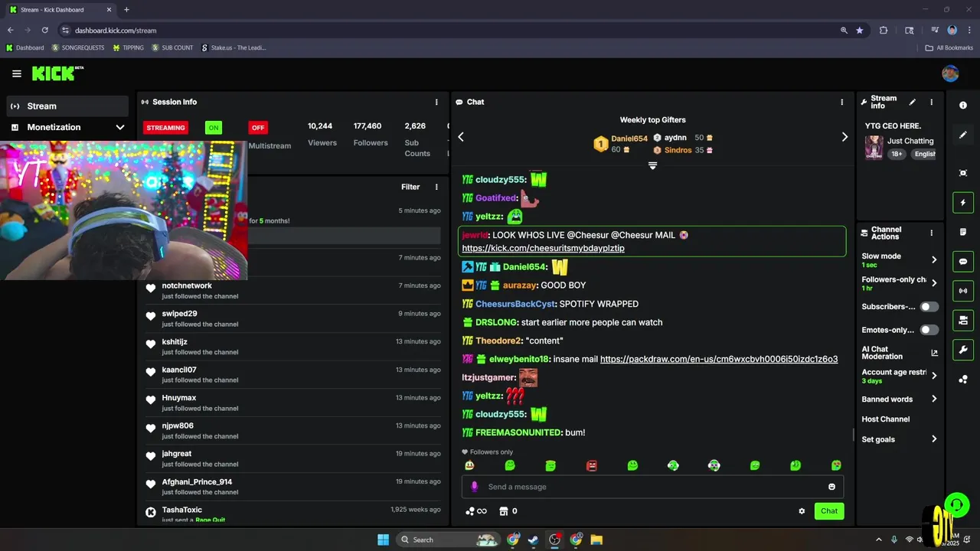
Task: Click the green Chat send button
Action: pos(829,511)
